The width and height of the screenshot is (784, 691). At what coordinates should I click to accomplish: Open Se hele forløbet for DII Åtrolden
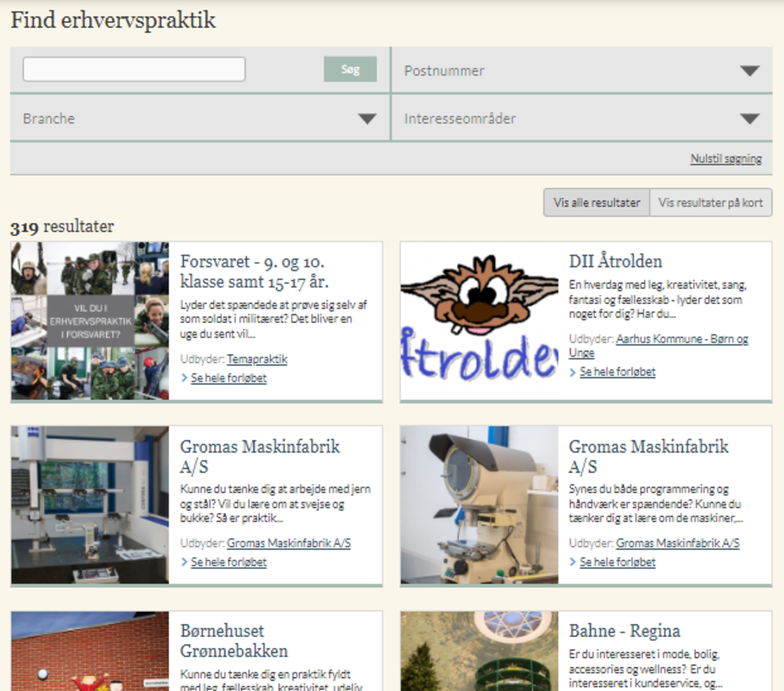617,372
